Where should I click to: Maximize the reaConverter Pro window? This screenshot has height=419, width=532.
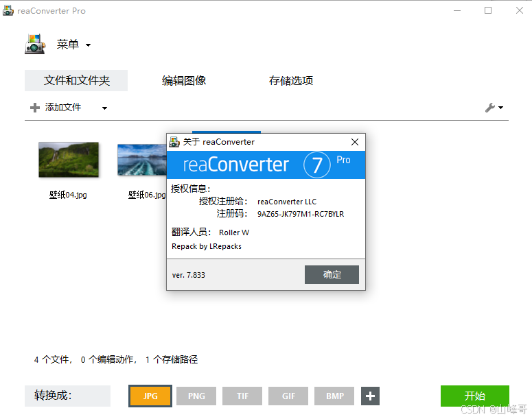(488, 10)
